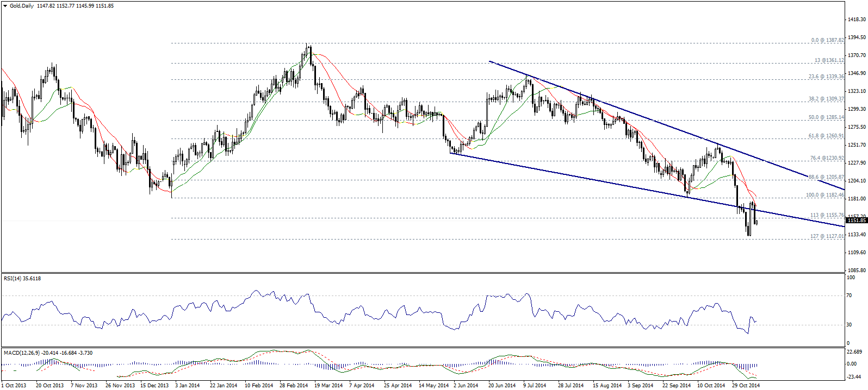Click the 1085.80 price axis label

pyautogui.click(x=857, y=270)
